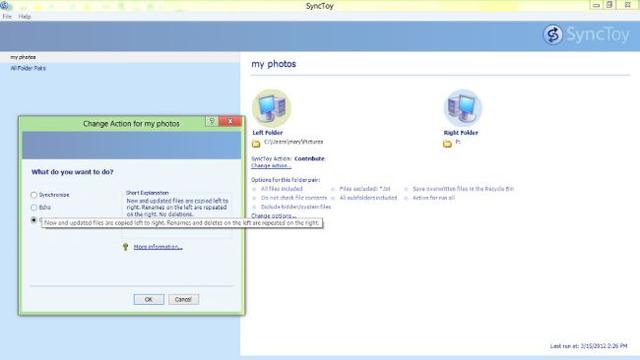Minimize the SyncToy window
The width and height of the screenshot is (640, 360).
click(x=596, y=5)
